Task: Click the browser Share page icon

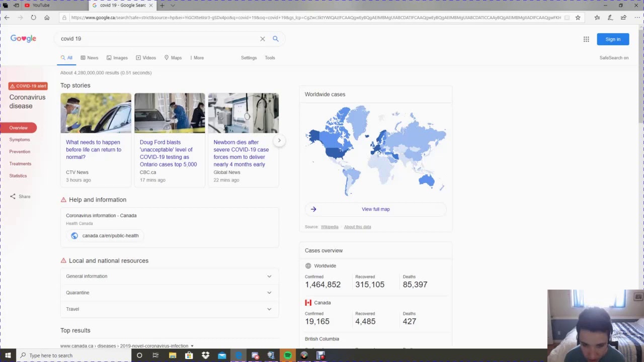Action: [623, 18]
